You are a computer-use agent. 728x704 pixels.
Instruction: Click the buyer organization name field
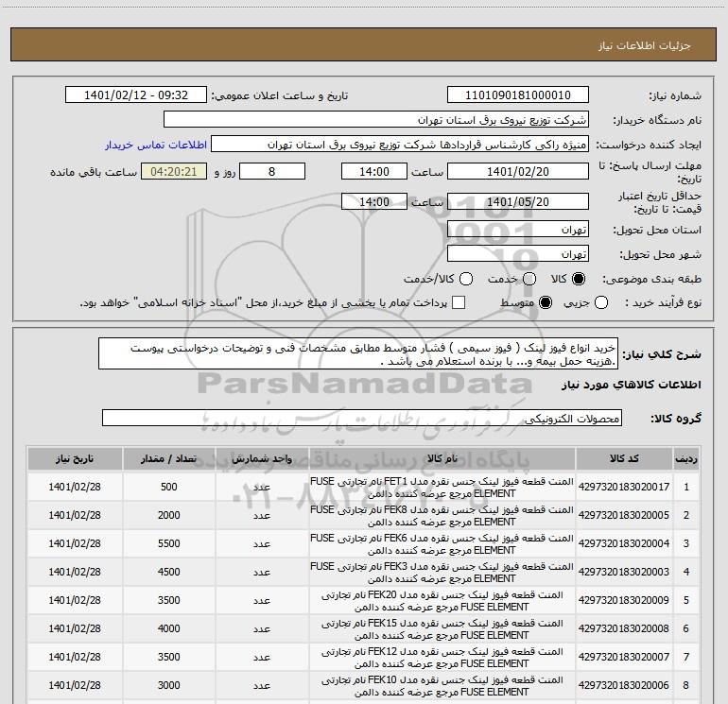pyautogui.click(x=376, y=120)
